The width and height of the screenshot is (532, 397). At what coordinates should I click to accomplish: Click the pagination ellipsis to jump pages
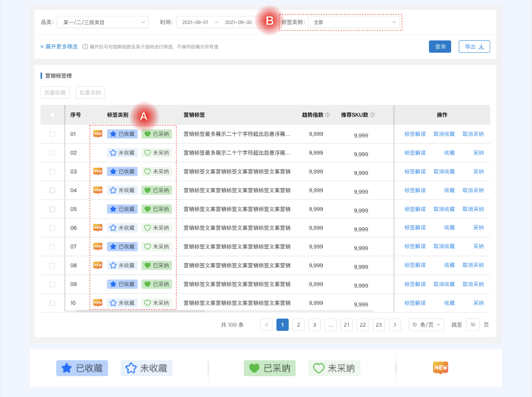(x=331, y=325)
